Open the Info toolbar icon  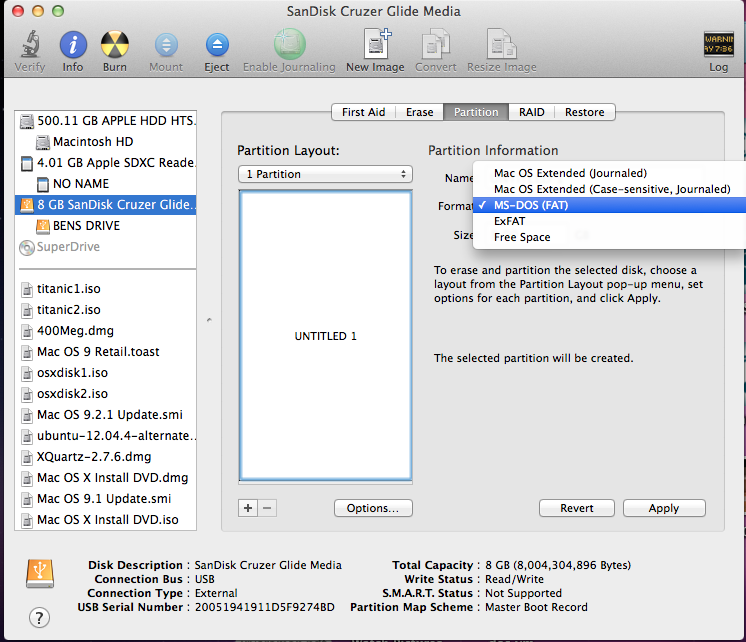(73, 45)
